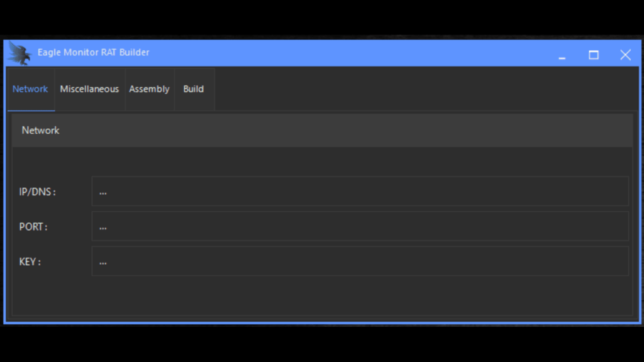Click the 'PORT :' label
644x362 pixels.
tap(33, 226)
